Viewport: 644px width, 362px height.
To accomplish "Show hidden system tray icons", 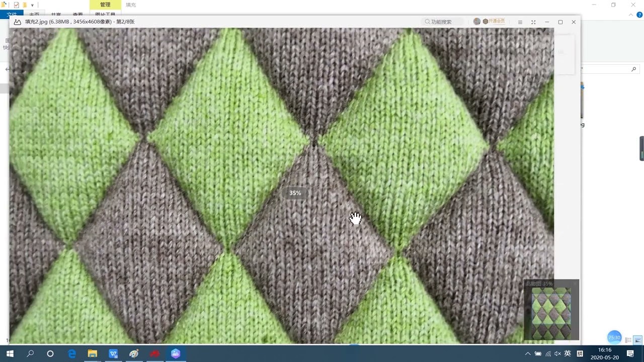I will coord(527,354).
